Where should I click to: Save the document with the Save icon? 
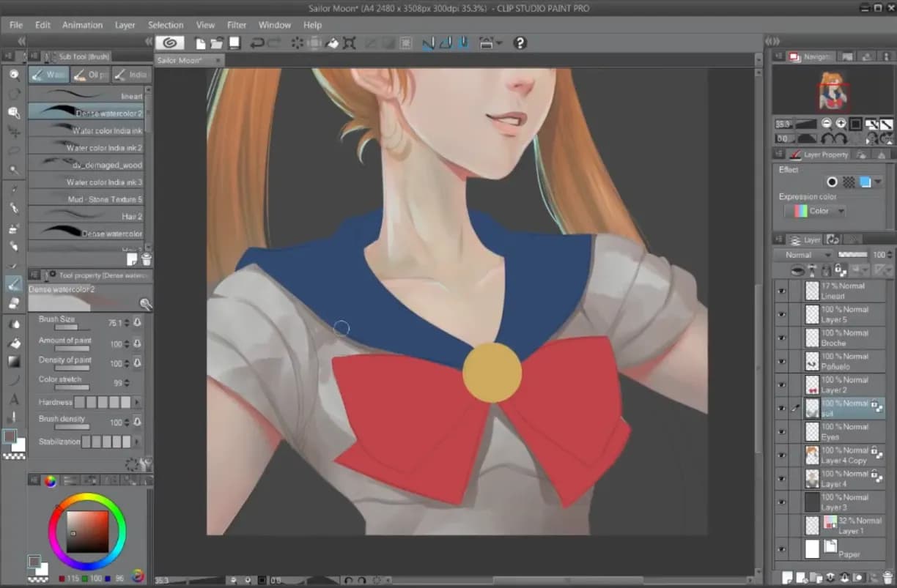point(235,43)
